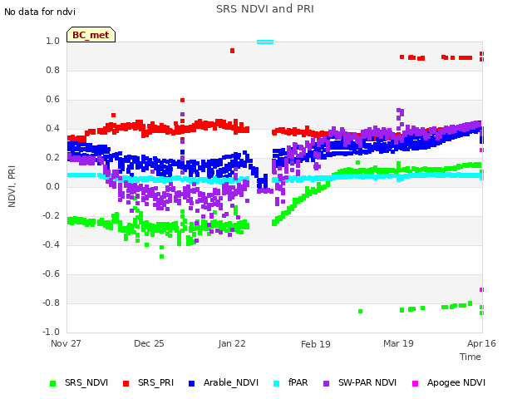This screenshot has width=532, height=399.
Task: Click the Nov 27 x-axis tick label
Action: [x=66, y=343]
